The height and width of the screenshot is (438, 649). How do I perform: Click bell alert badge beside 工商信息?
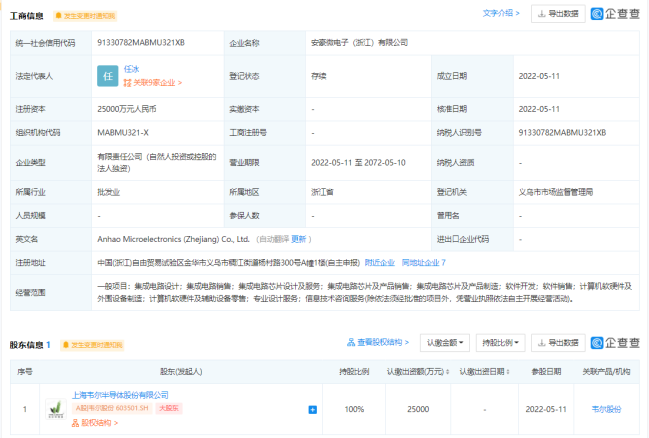click(85, 16)
